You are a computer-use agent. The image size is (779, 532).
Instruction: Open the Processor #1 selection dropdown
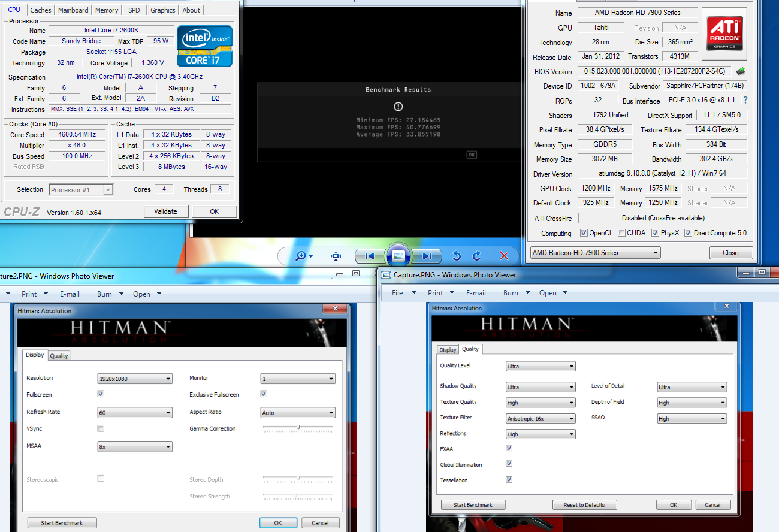(x=81, y=190)
